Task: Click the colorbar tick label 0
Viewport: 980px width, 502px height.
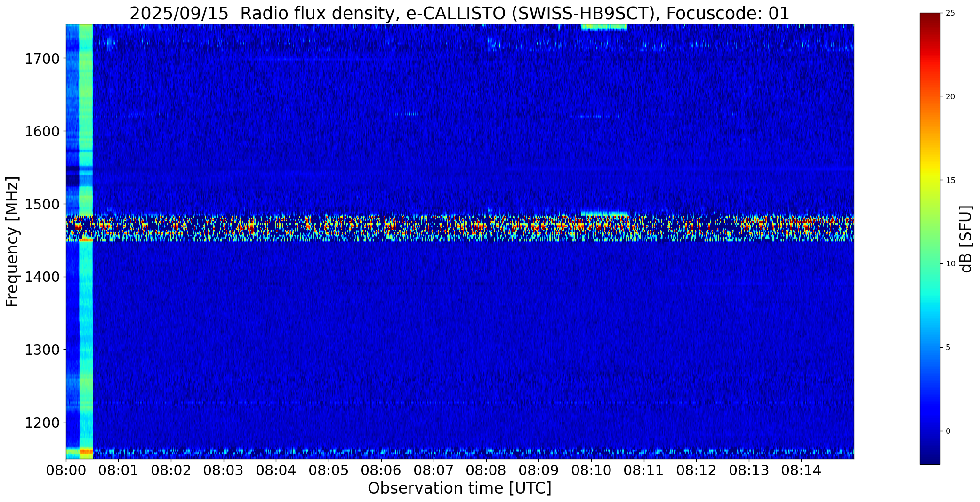Action: [x=948, y=431]
